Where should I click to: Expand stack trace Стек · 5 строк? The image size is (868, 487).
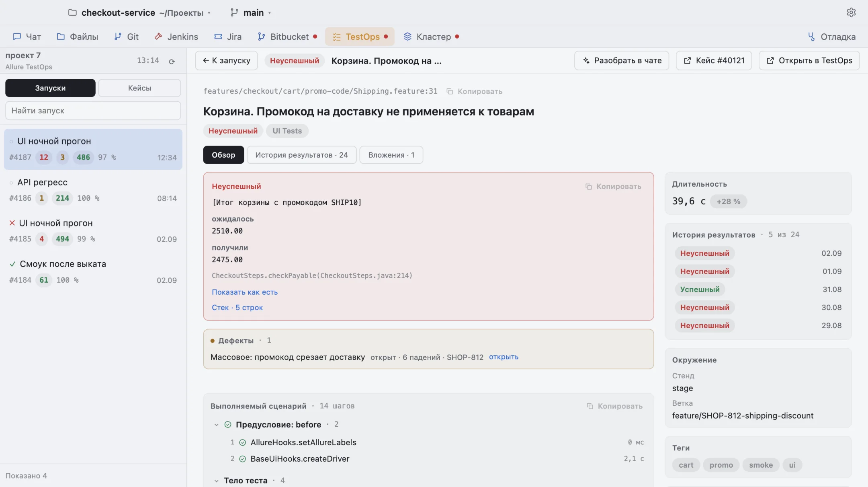pyautogui.click(x=237, y=307)
